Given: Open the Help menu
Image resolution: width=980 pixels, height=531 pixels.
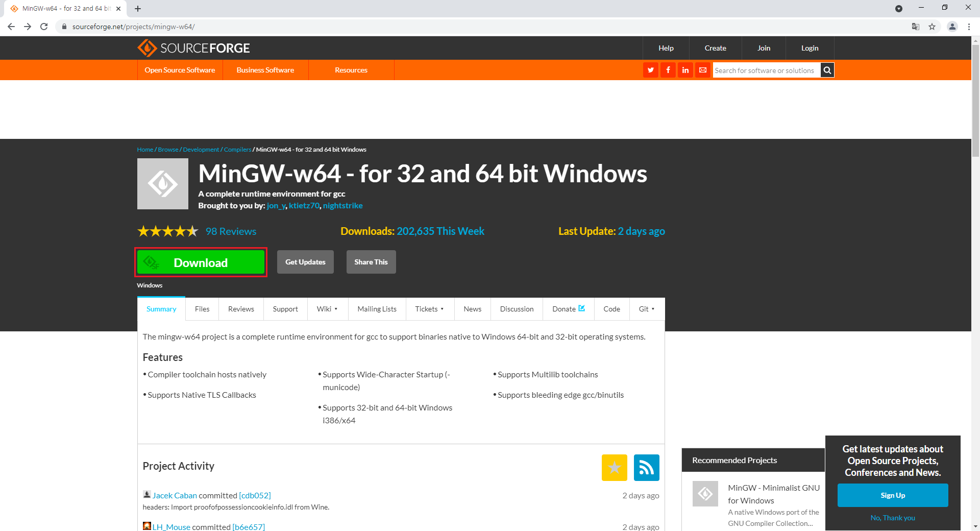Looking at the screenshot, I should (666, 48).
